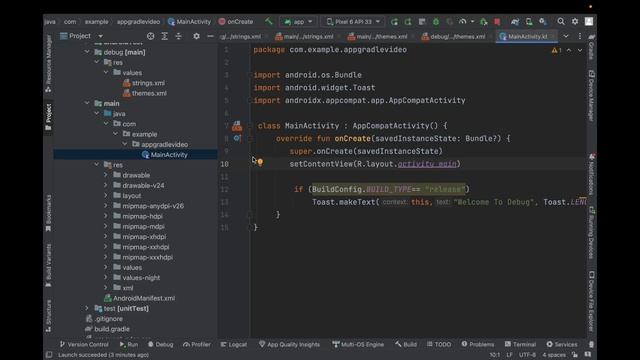This screenshot has width=640, height=360.
Task: Click Select Opened File target icon
Action: tap(151, 36)
